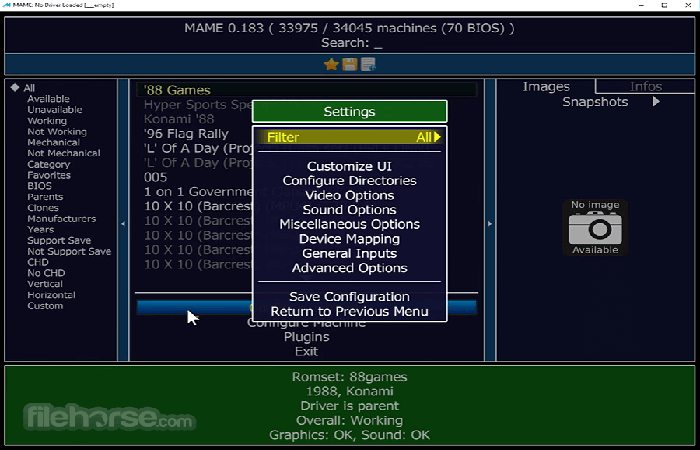Image resolution: width=700 pixels, height=450 pixels.
Task: Click Return to Previous Menu
Action: click(350, 311)
